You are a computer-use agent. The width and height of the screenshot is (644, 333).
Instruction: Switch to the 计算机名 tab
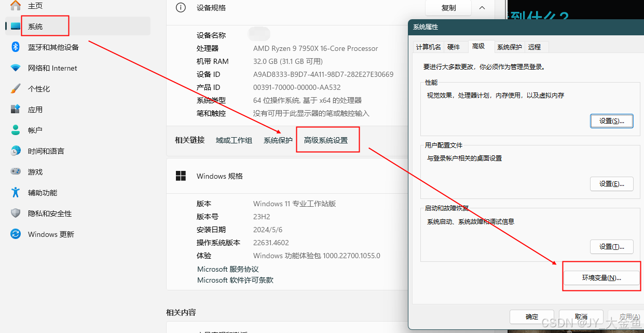(x=429, y=47)
